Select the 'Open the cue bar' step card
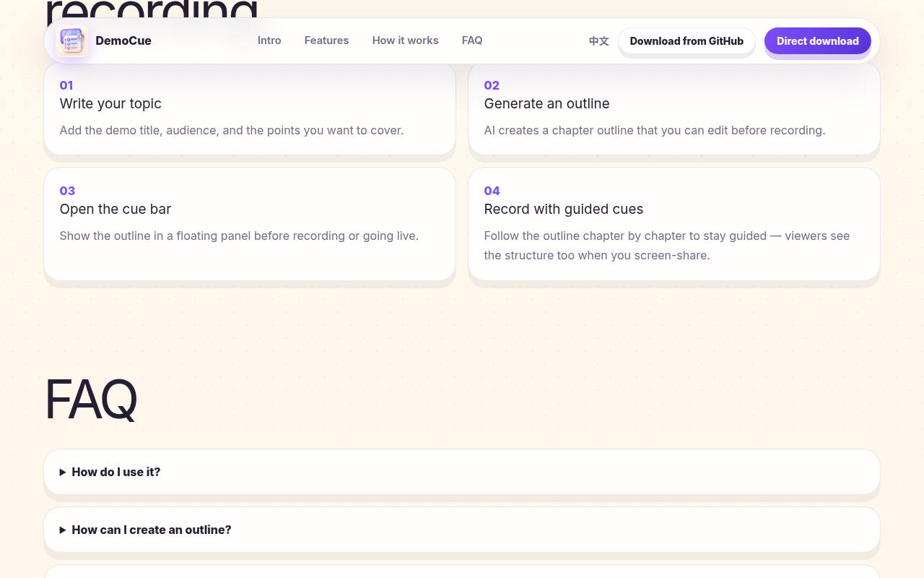 tap(250, 224)
